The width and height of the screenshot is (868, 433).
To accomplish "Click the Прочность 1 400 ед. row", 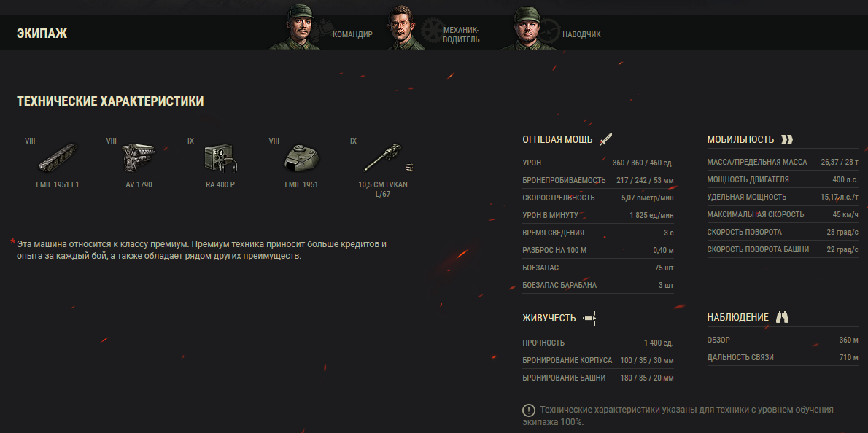I will [x=598, y=343].
